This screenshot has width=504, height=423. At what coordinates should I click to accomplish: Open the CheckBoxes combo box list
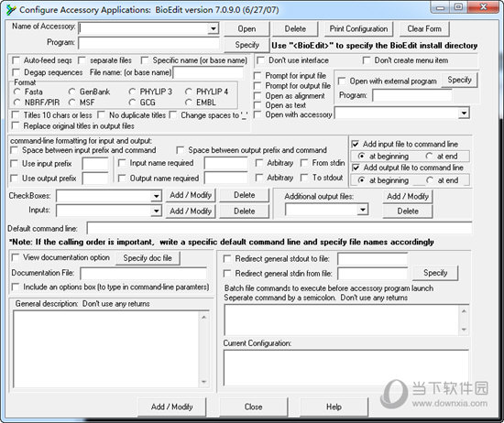(156, 196)
